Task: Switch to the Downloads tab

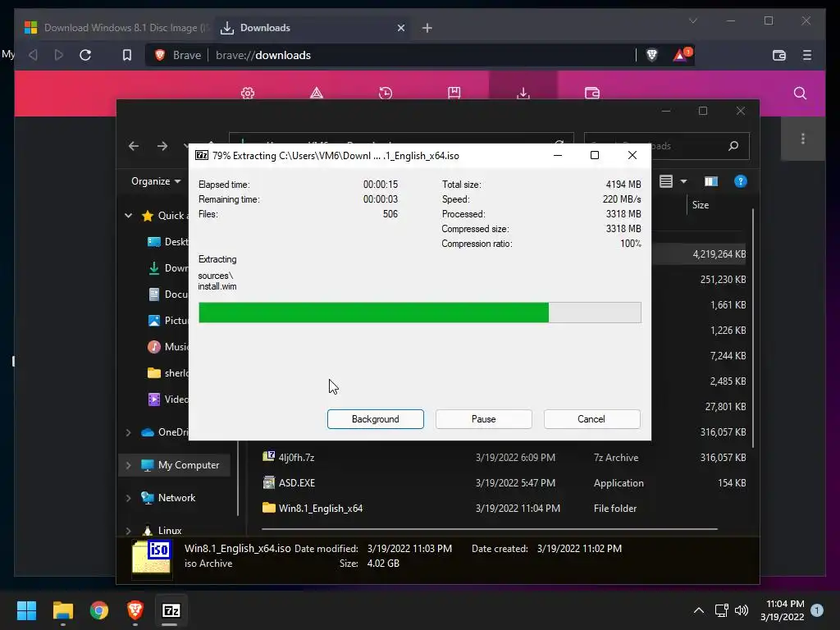Action: coord(312,28)
